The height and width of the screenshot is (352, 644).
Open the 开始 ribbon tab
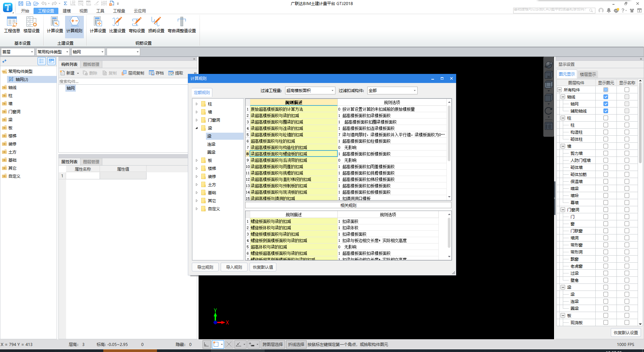pos(25,11)
